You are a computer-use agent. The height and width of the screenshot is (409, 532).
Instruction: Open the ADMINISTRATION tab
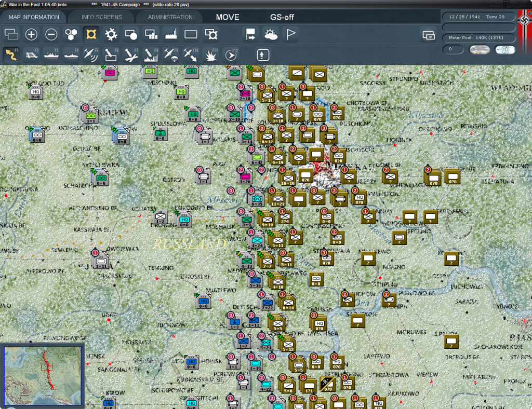pyautogui.click(x=170, y=17)
